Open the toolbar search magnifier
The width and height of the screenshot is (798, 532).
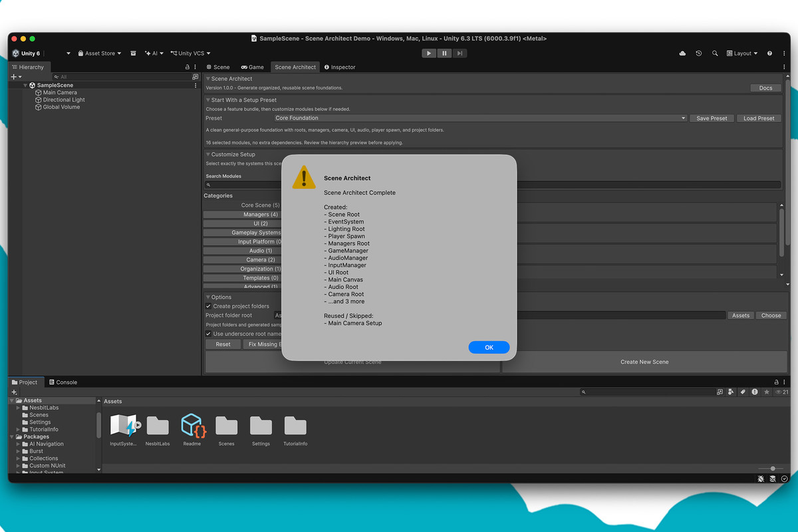(715, 53)
